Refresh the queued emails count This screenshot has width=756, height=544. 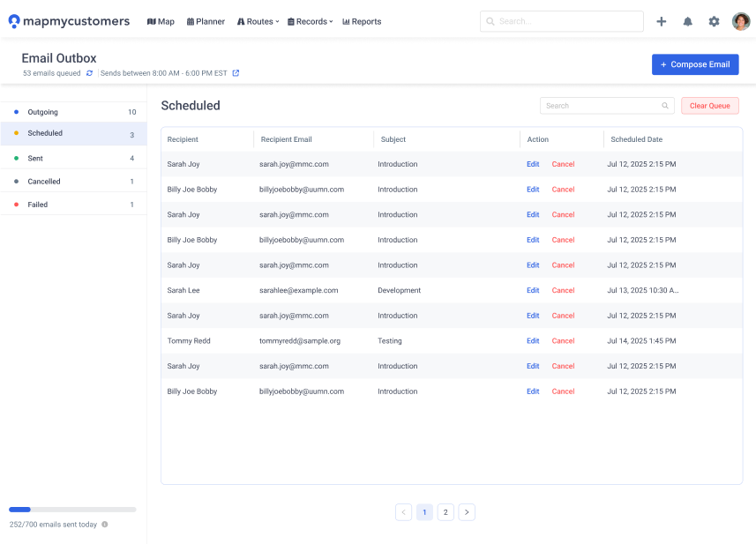89,73
